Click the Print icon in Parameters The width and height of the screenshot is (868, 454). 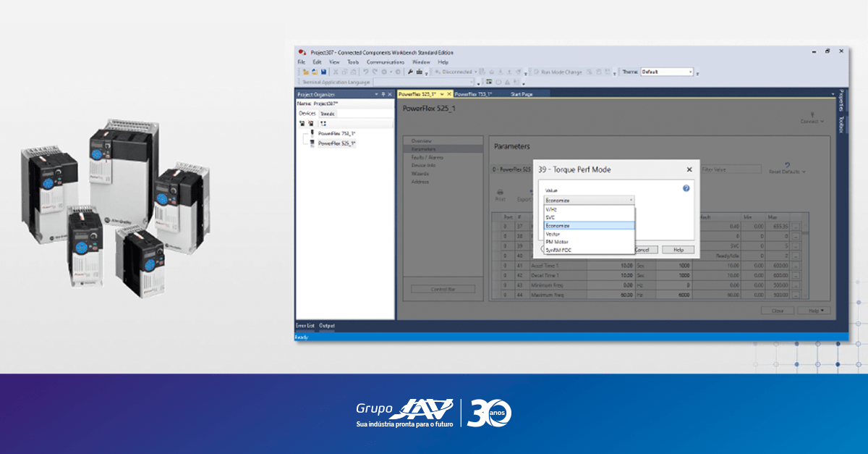[x=500, y=194]
